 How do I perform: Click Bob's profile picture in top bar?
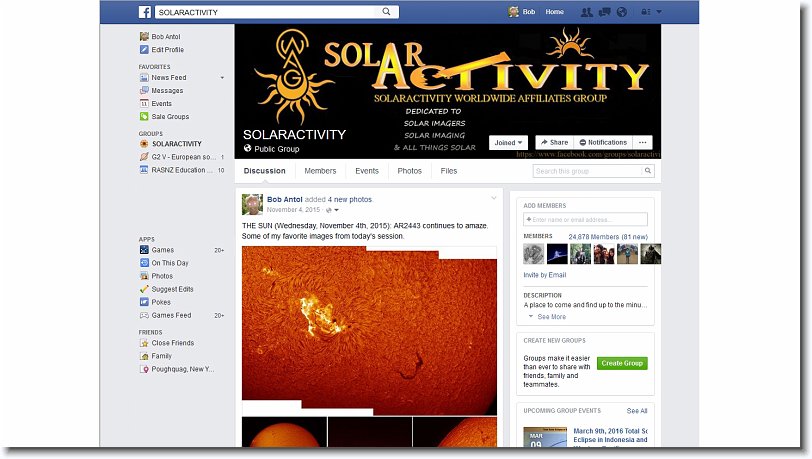click(x=513, y=12)
